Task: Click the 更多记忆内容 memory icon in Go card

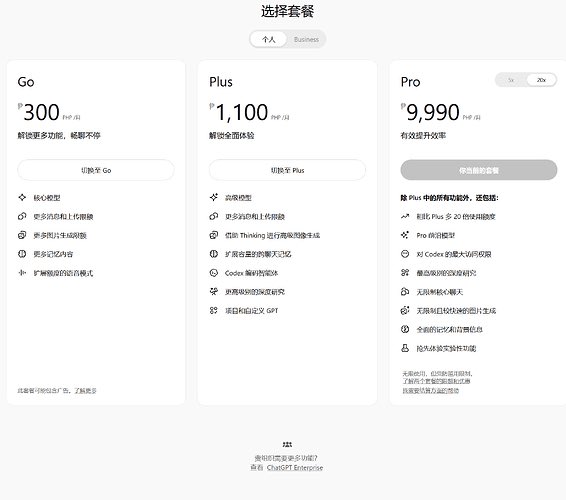Action: 22,254
